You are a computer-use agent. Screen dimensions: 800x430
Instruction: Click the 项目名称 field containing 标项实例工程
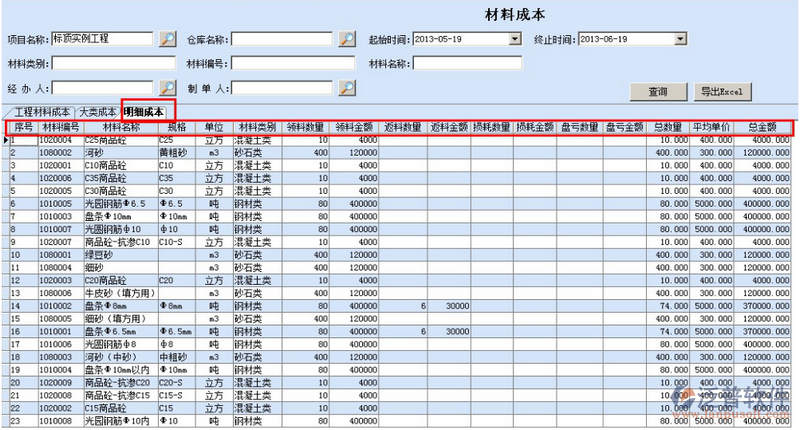pos(100,39)
